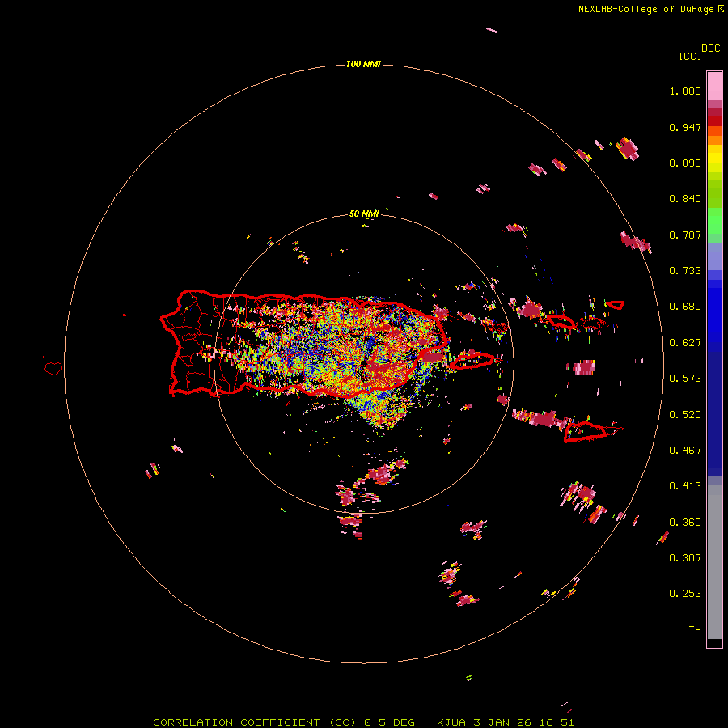Screen dimensions: 728x728
Task: Click the 0.627 legend value
Action: (685, 343)
